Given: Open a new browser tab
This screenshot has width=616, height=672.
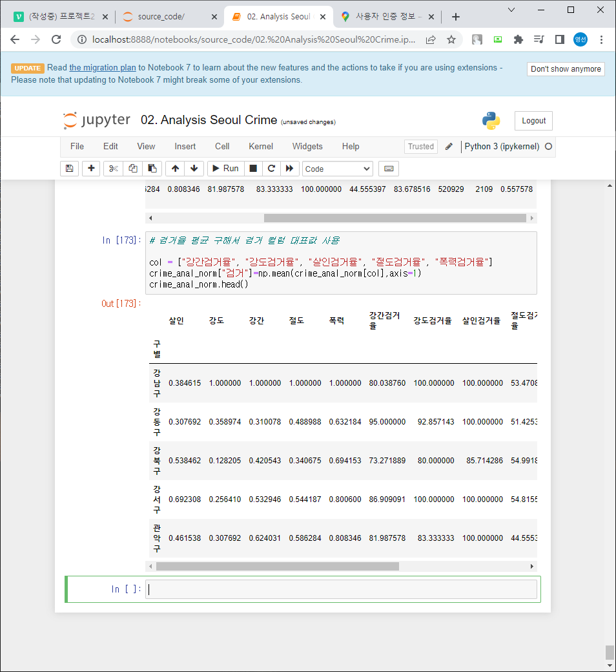Looking at the screenshot, I should click(456, 17).
